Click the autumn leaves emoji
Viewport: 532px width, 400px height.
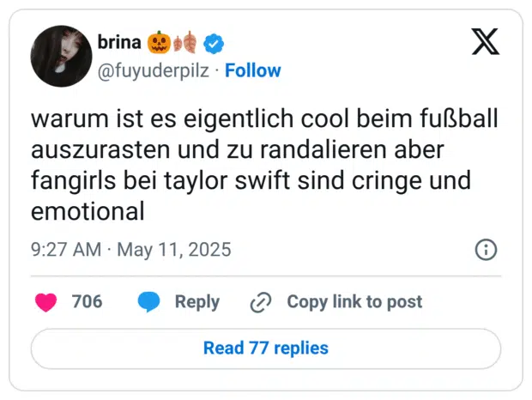tap(185, 43)
